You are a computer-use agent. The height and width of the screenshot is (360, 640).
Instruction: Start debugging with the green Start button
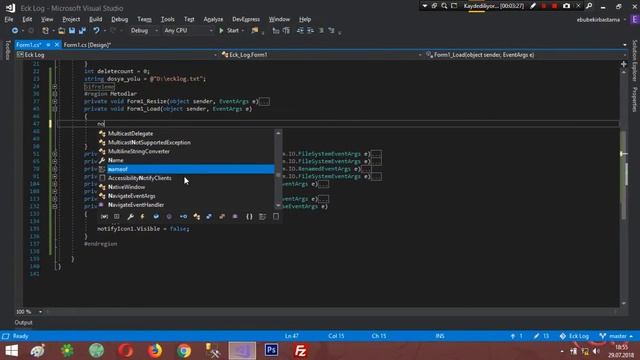pyautogui.click(x=229, y=31)
